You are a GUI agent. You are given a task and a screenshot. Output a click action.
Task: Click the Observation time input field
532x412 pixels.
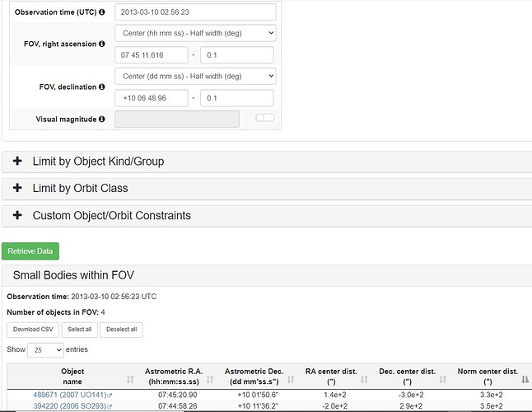[195, 12]
